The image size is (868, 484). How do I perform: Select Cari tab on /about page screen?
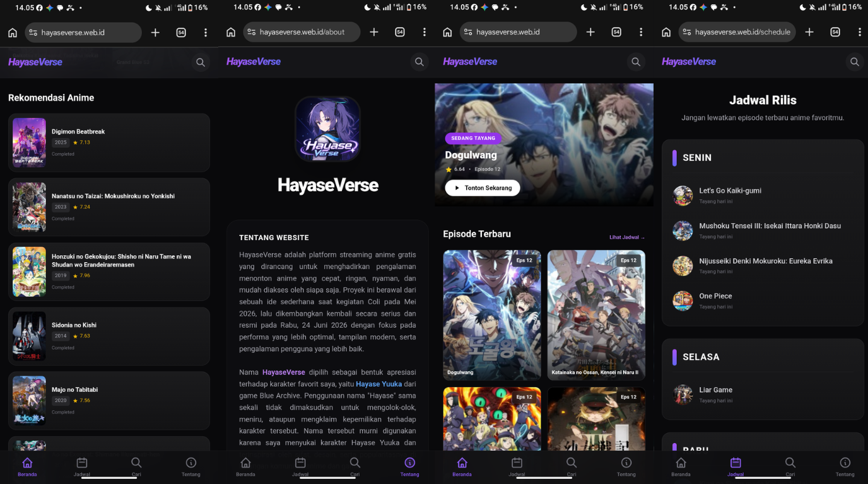(x=355, y=467)
